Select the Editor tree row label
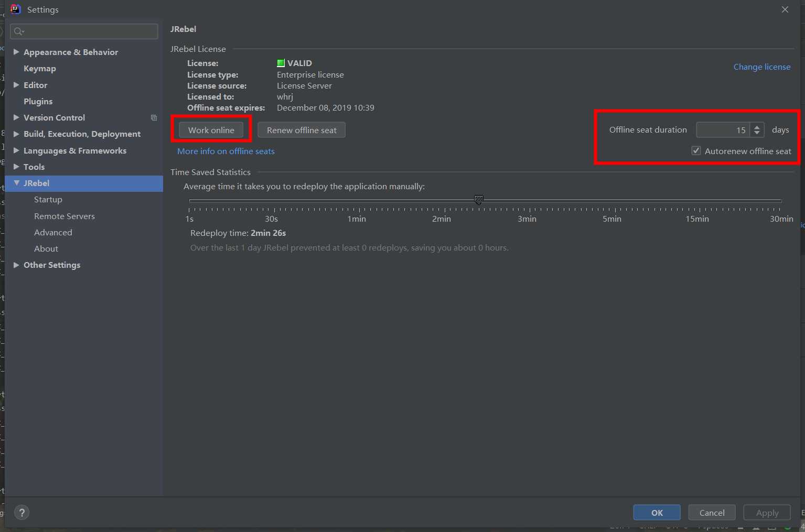This screenshot has height=532, width=805. (35, 85)
